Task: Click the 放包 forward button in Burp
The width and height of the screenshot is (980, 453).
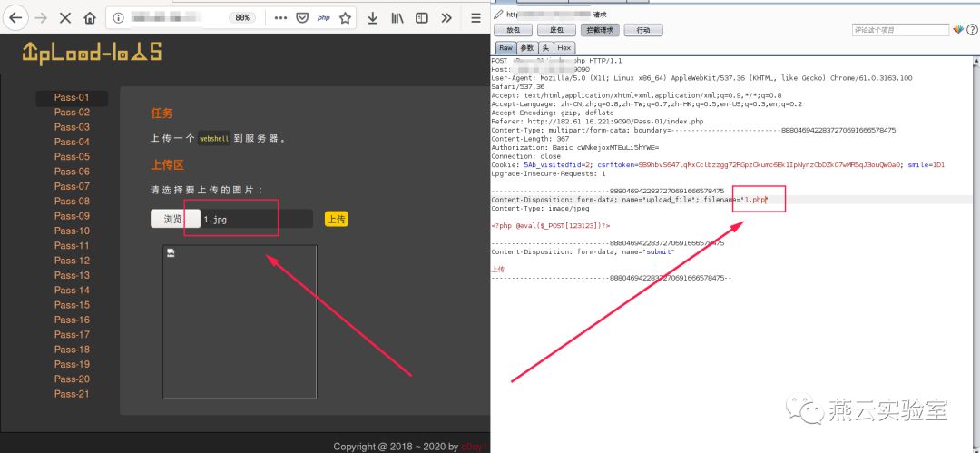Action: (513, 30)
